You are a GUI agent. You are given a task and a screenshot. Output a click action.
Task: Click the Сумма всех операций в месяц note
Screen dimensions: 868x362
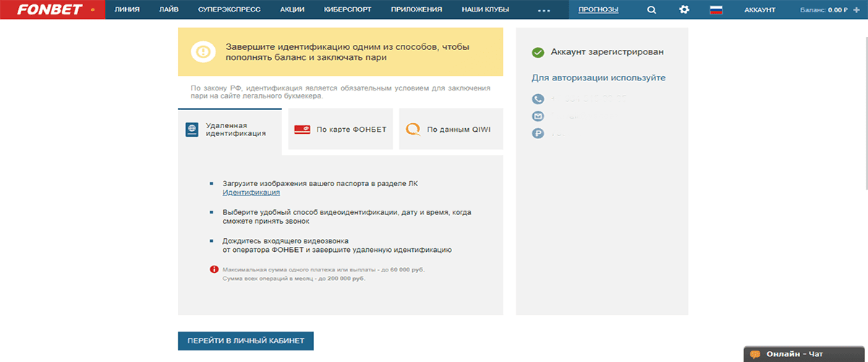[294, 279]
